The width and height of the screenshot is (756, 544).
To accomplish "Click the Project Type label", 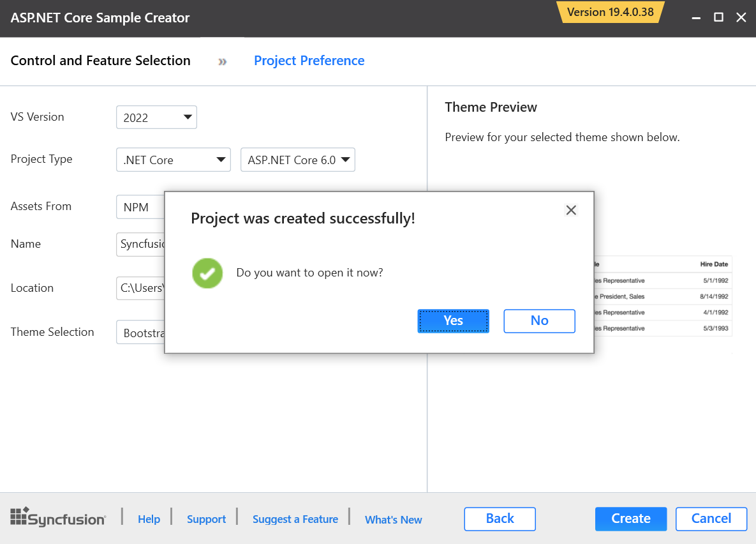I will pyautogui.click(x=41, y=159).
